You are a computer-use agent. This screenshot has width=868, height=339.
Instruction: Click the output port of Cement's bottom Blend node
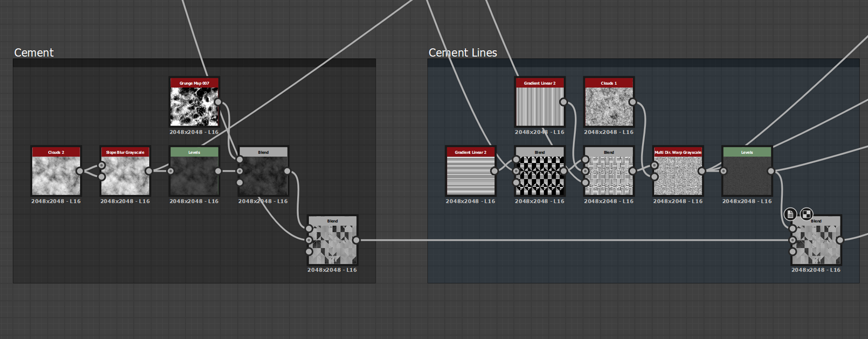[x=356, y=240]
